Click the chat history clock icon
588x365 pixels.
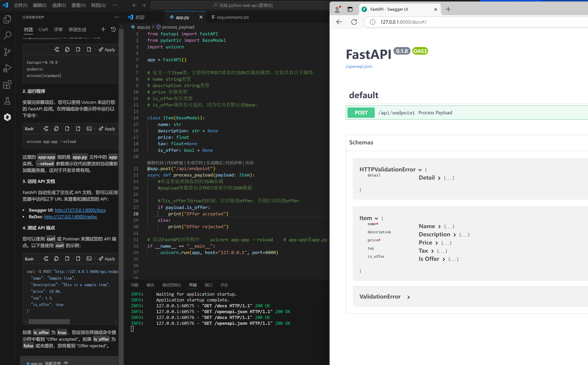[113, 30]
